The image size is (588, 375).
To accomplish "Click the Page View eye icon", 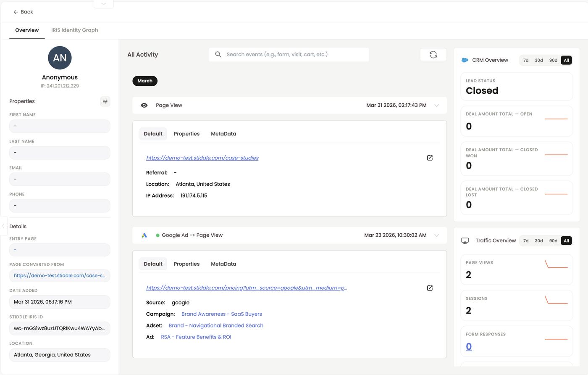I will click(144, 106).
